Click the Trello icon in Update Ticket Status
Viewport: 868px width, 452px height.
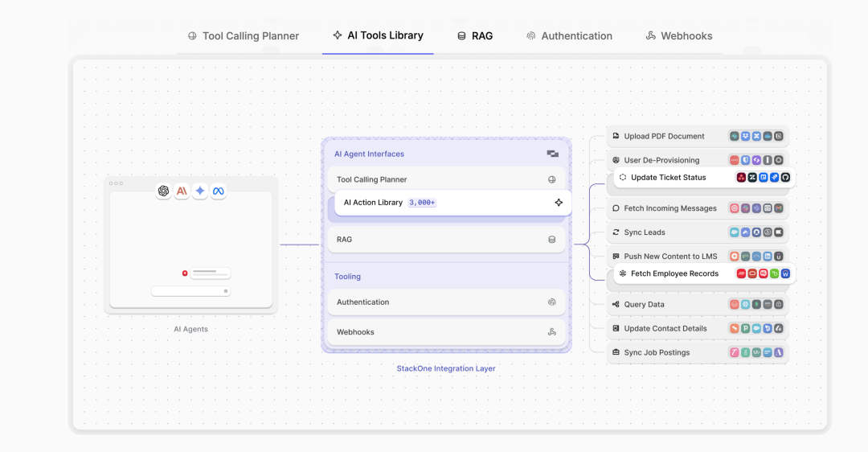764,177
